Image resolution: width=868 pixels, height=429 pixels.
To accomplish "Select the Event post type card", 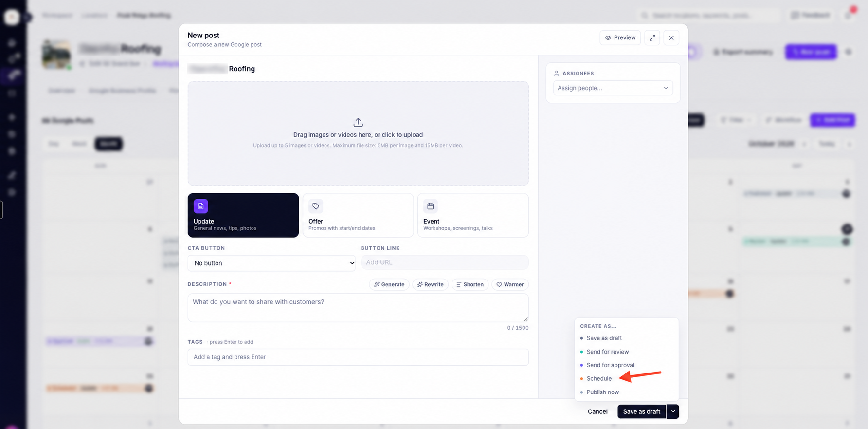I will click(x=473, y=215).
